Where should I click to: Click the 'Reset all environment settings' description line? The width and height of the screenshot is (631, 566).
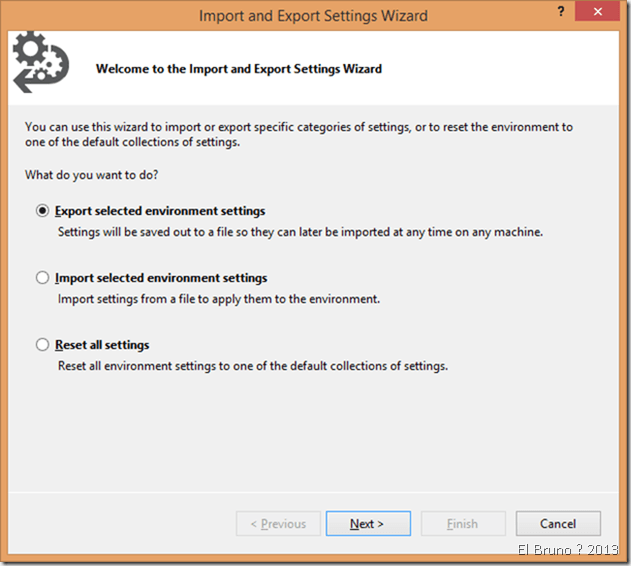click(252, 366)
